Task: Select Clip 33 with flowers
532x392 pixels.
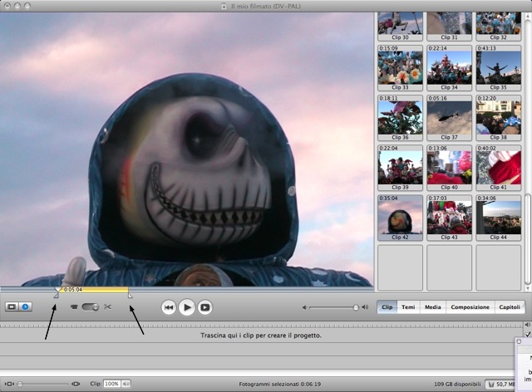Action: tap(401, 68)
